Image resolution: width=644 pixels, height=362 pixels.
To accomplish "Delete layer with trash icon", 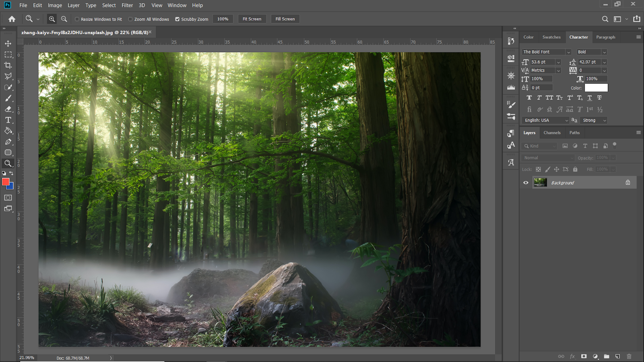I will [x=629, y=356].
